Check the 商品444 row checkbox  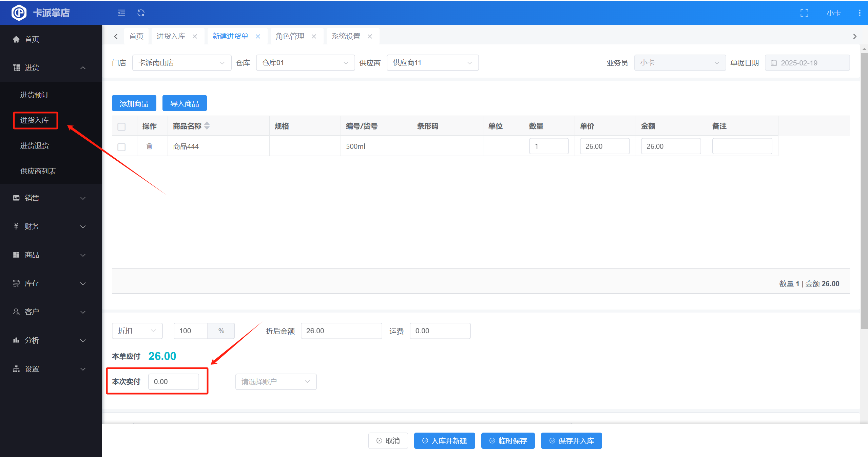pos(121,147)
